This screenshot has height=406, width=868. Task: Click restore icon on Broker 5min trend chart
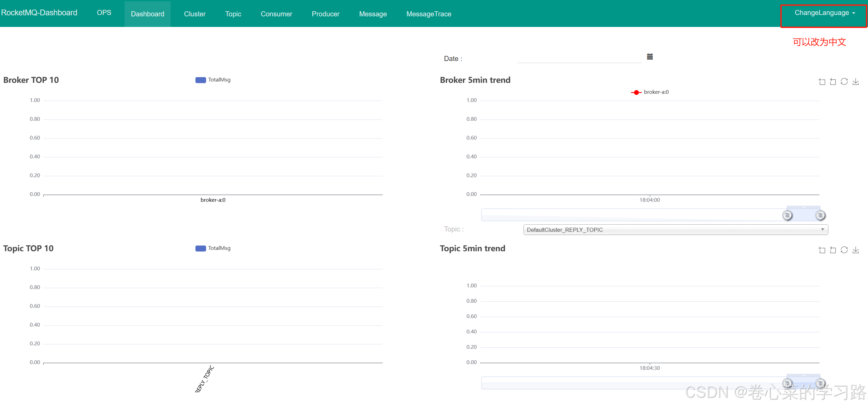click(844, 82)
